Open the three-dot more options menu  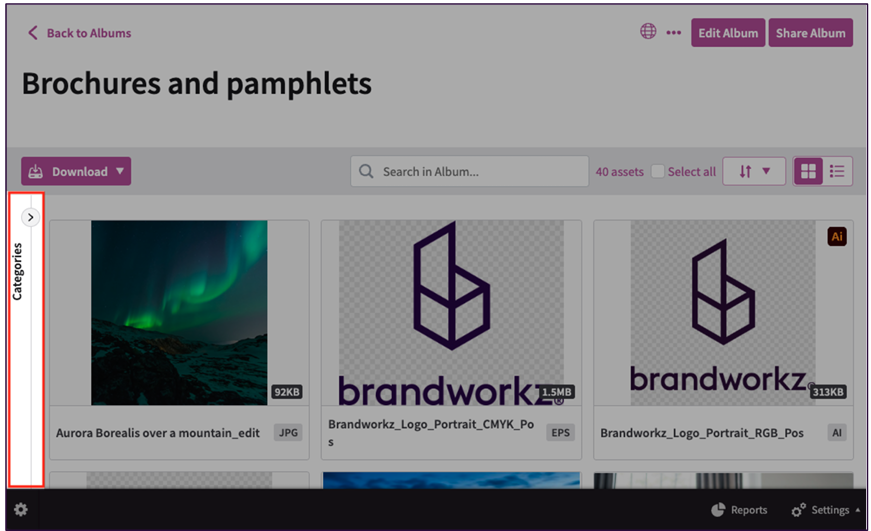coord(673,33)
